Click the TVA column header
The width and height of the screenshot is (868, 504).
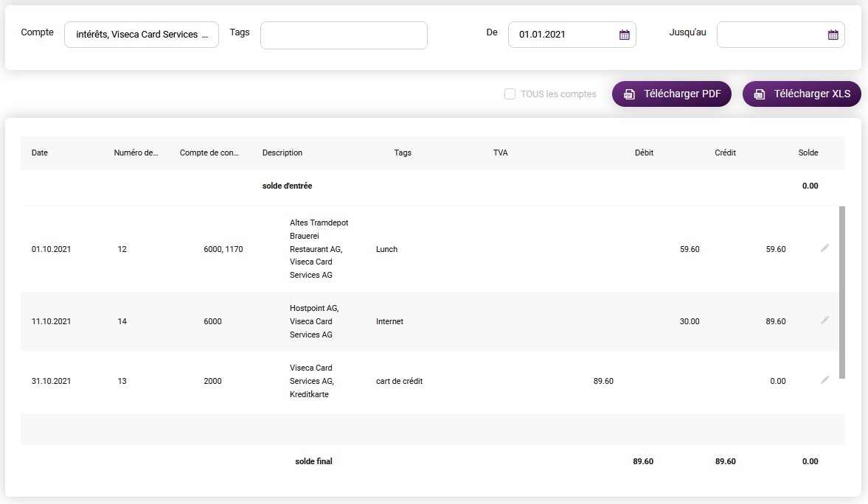point(501,153)
